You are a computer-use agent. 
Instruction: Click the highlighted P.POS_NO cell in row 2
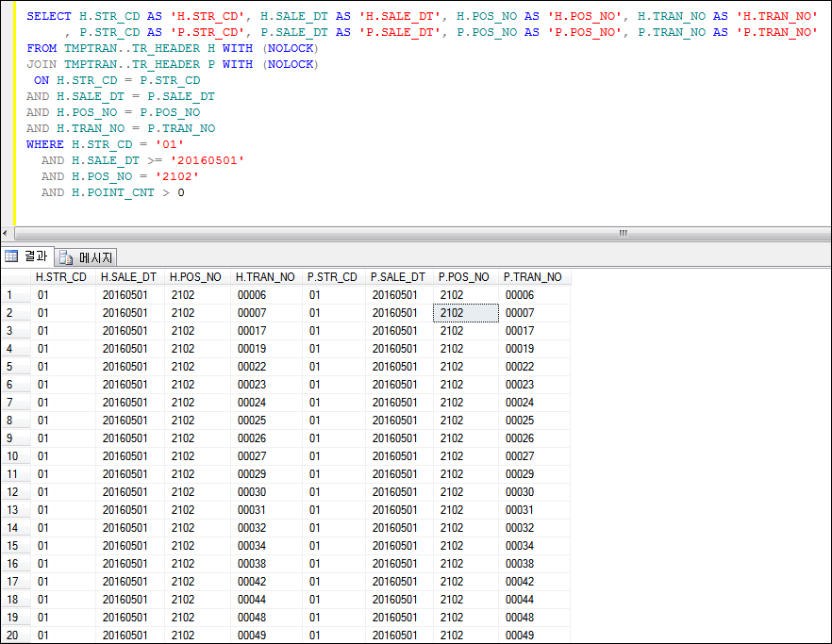pyautogui.click(x=465, y=313)
